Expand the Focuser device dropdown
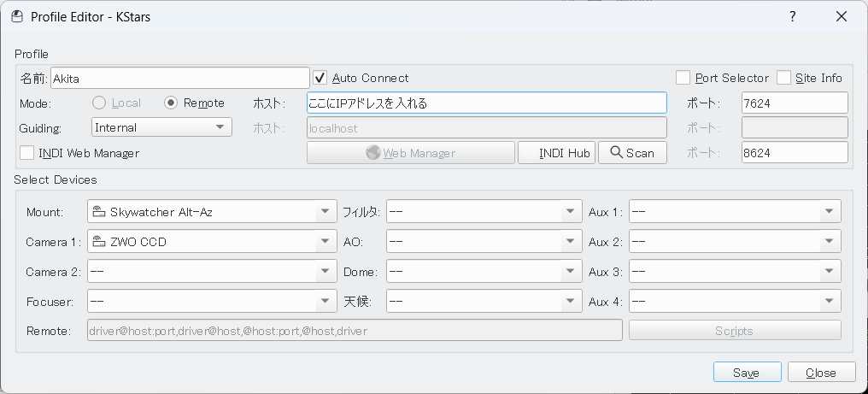The width and height of the screenshot is (868, 394). (212, 302)
